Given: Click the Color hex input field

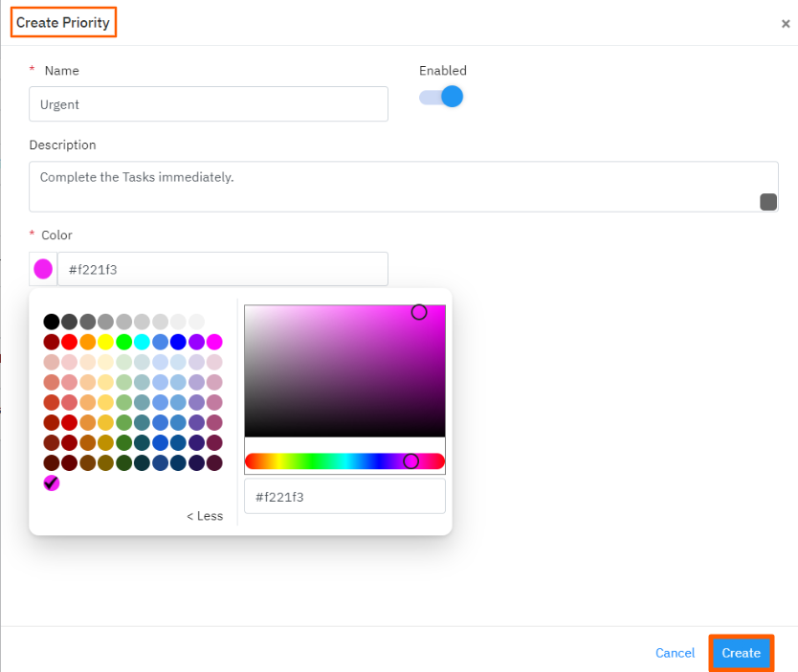Looking at the screenshot, I should 222,269.
